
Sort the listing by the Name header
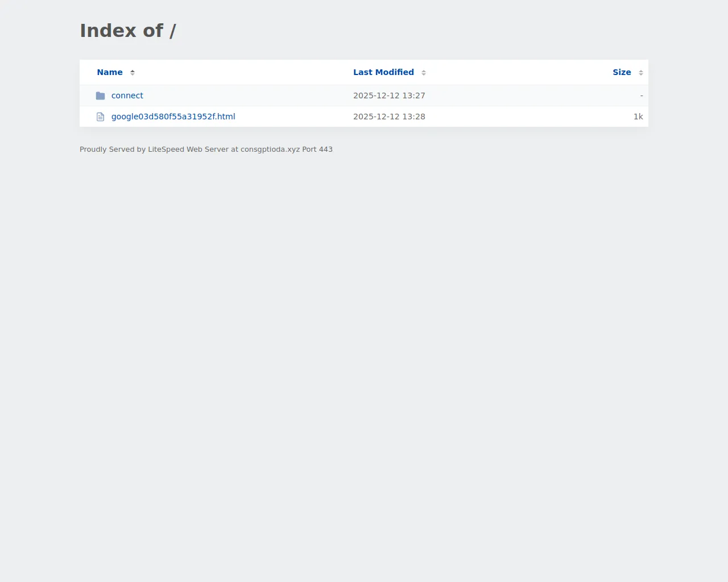tap(110, 72)
